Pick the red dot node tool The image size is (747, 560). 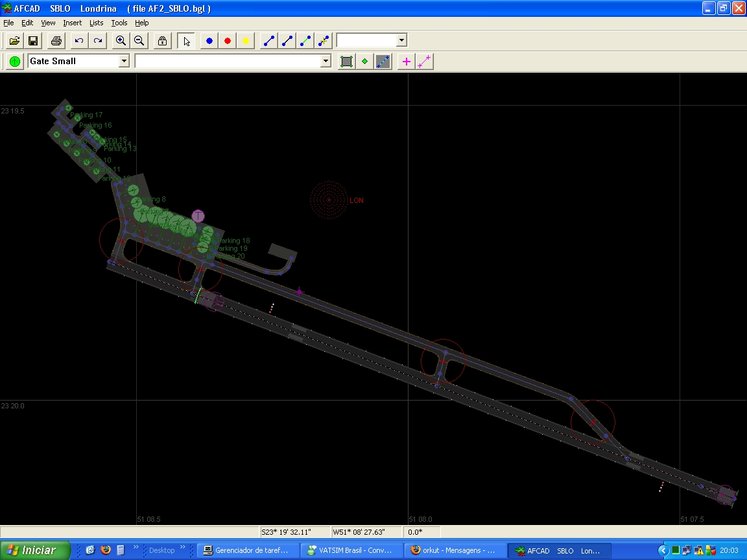click(227, 41)
